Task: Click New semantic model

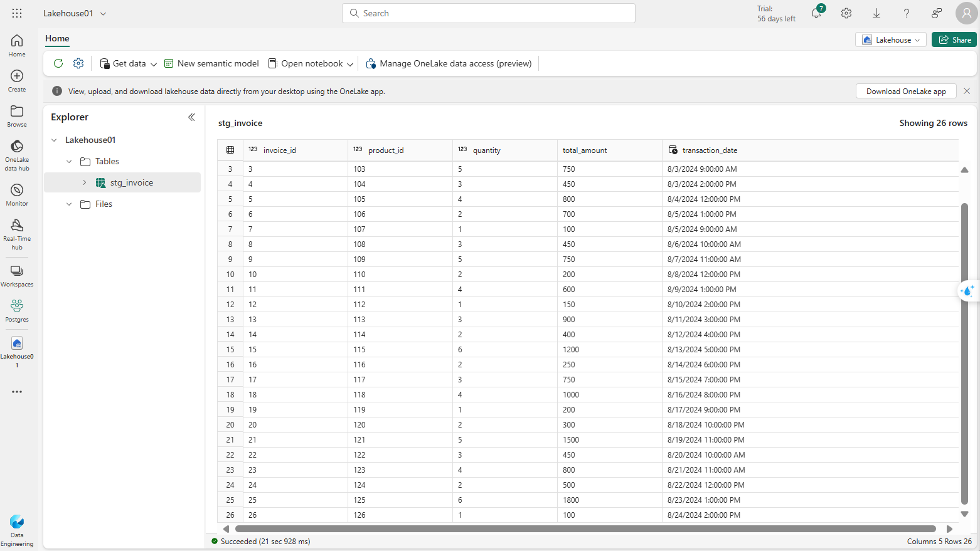Action: pyautogui.click(x=211, y=63)
